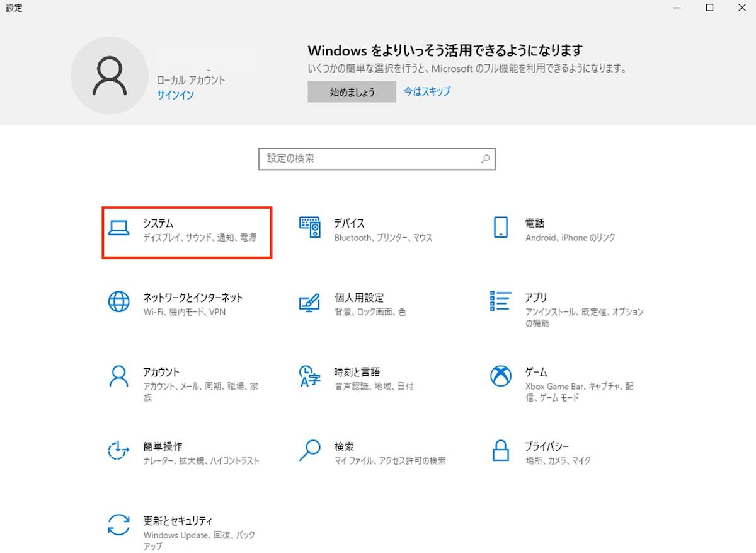Viewport: 756px width, 553px height.
Task: Open デバイス keyboard and speaker icon
Action: pos(309,228)
